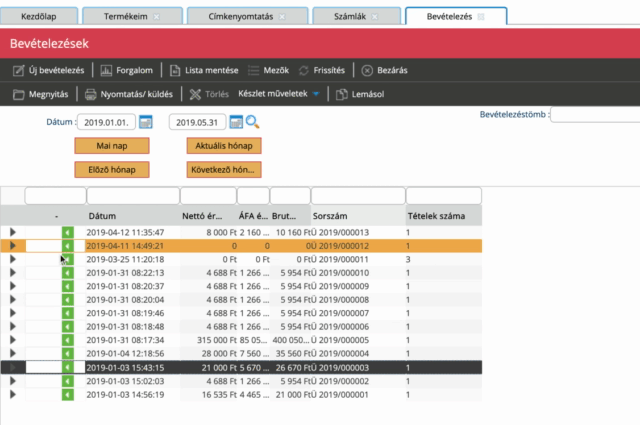Expand row 2019/000010 details triangle
640x425 pixels.
13,273
